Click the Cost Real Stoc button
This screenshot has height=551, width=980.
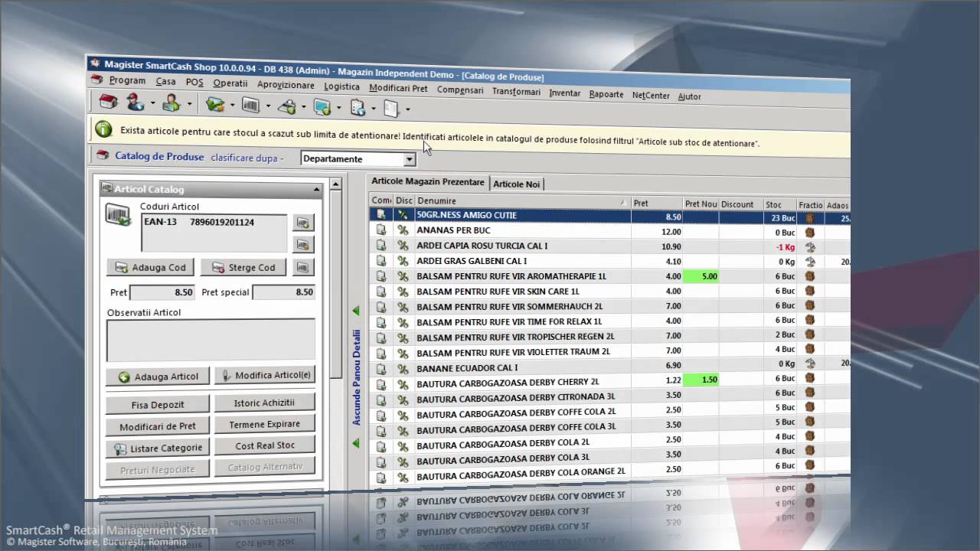265,445
